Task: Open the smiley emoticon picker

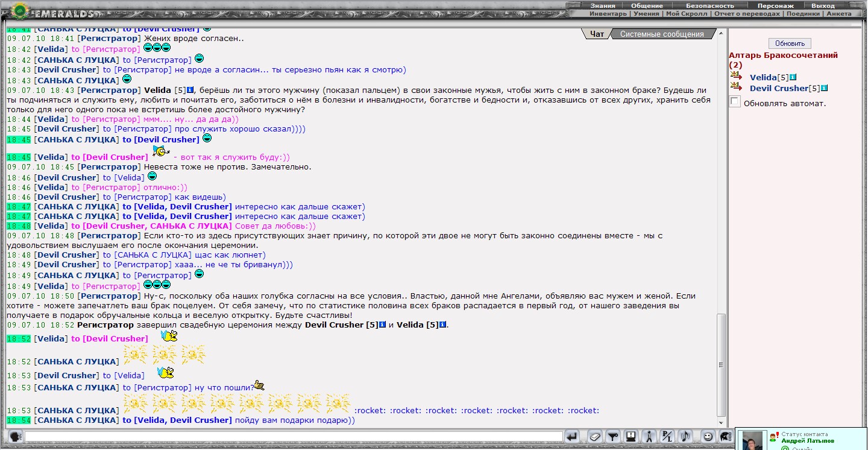Action: [x=708, y=436]
